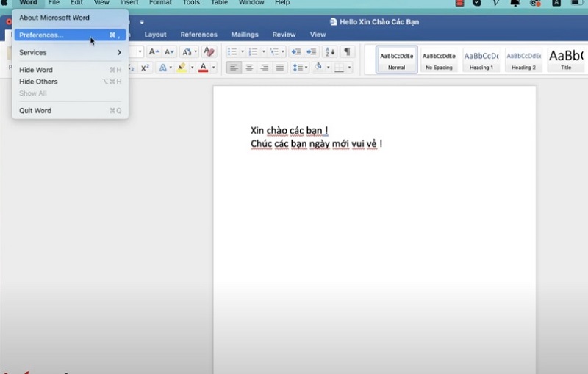Click the Clear Formatting eraser icon
588x374 pixels.
(x=209, y=52)
